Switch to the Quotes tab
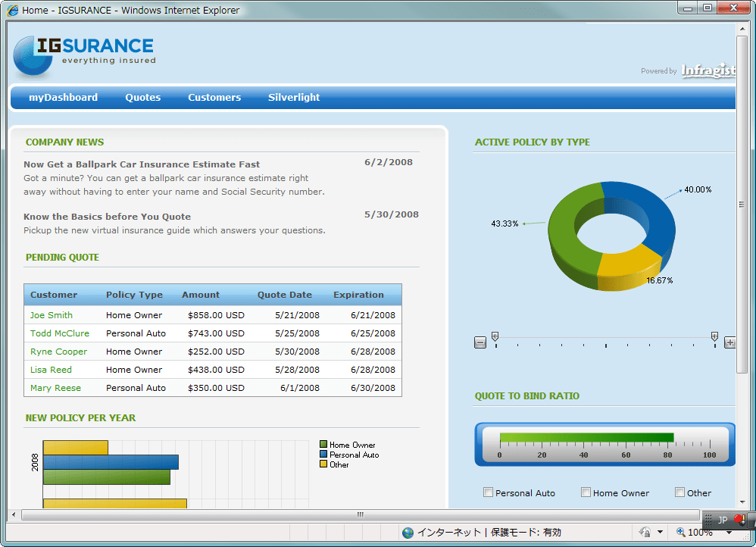 [142, 97]
